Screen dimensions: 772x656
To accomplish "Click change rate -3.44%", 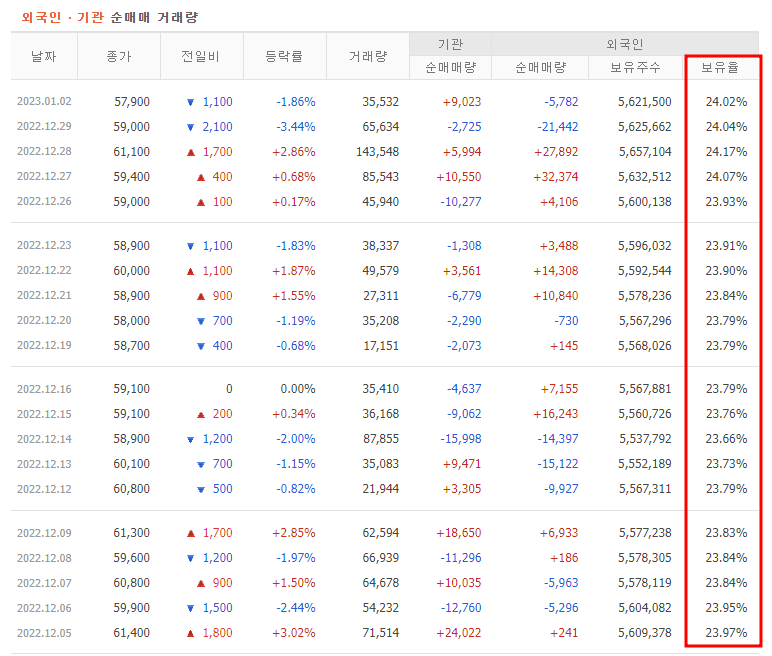I will 296,127.
